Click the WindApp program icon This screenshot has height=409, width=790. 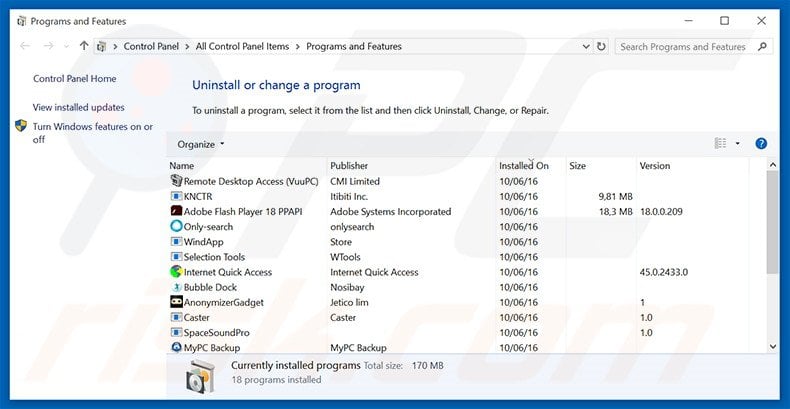tap(176, 241)
